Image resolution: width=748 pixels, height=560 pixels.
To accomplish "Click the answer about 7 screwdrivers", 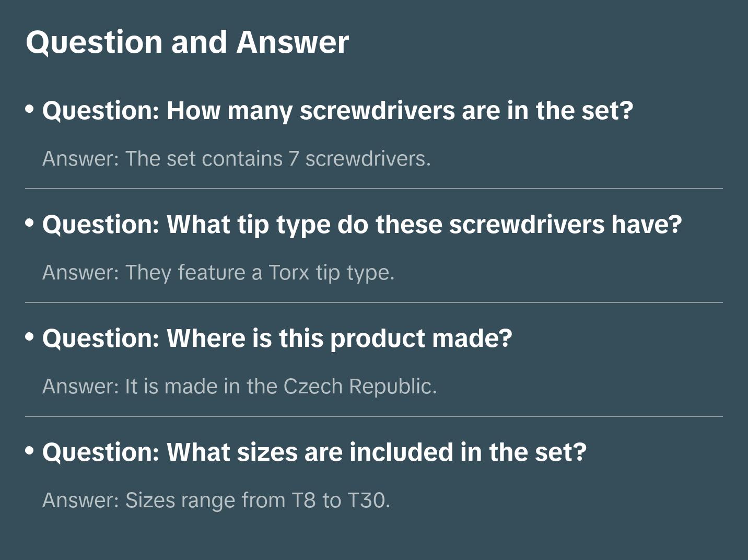I will coord(236,159).
